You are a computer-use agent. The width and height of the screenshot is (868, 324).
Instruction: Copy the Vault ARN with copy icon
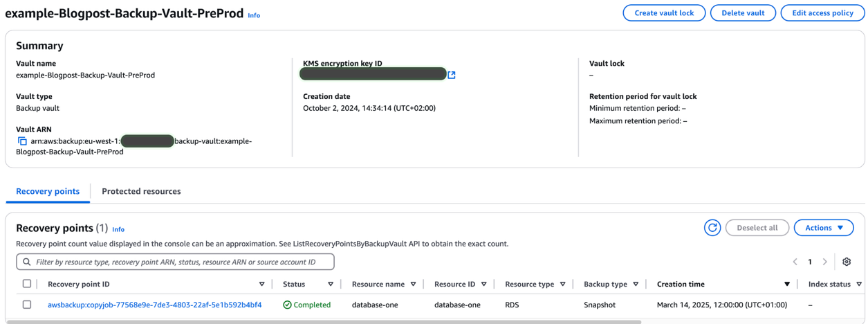[22, 141]
